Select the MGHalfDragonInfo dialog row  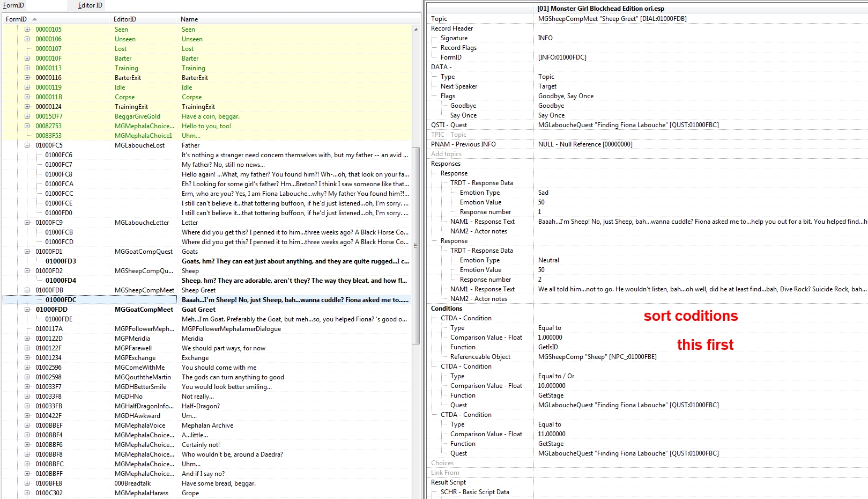(x=207, y=406)
